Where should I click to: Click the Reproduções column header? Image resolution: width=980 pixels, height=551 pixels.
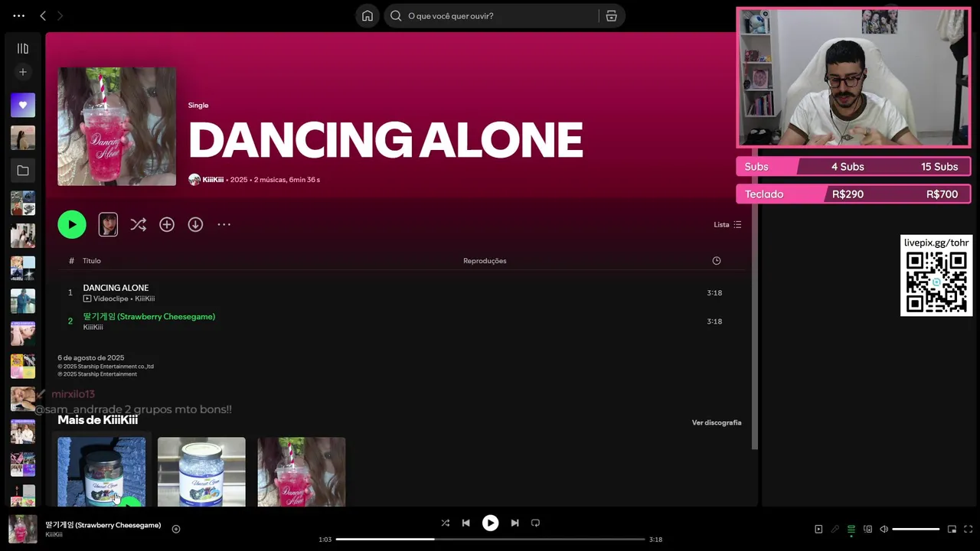coord(485,261)
